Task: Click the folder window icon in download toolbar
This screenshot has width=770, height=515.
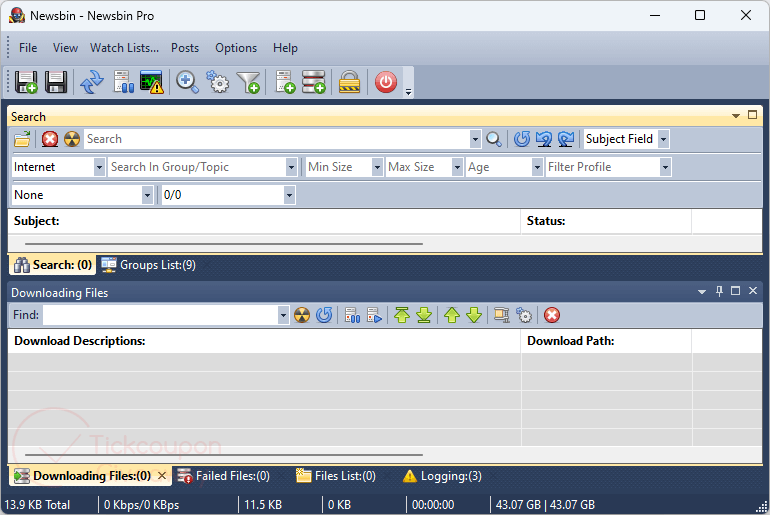Action: tap(501, 315)
